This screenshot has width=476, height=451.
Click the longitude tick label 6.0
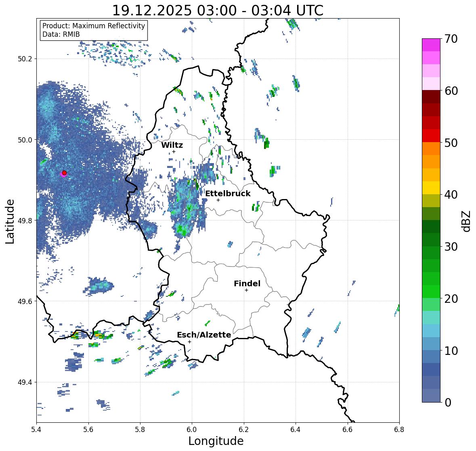pos(192,430)
